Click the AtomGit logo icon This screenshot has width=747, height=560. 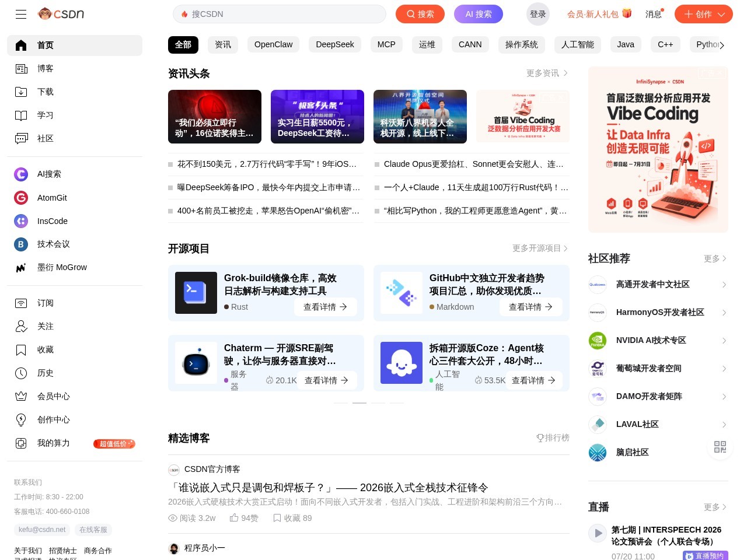21,198
